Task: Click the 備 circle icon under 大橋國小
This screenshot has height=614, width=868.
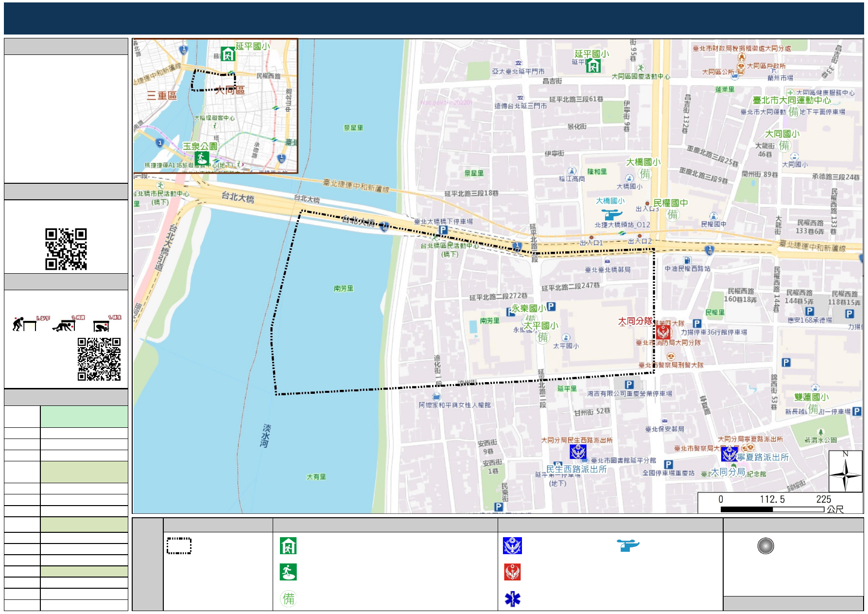Action: coord(645,174)
